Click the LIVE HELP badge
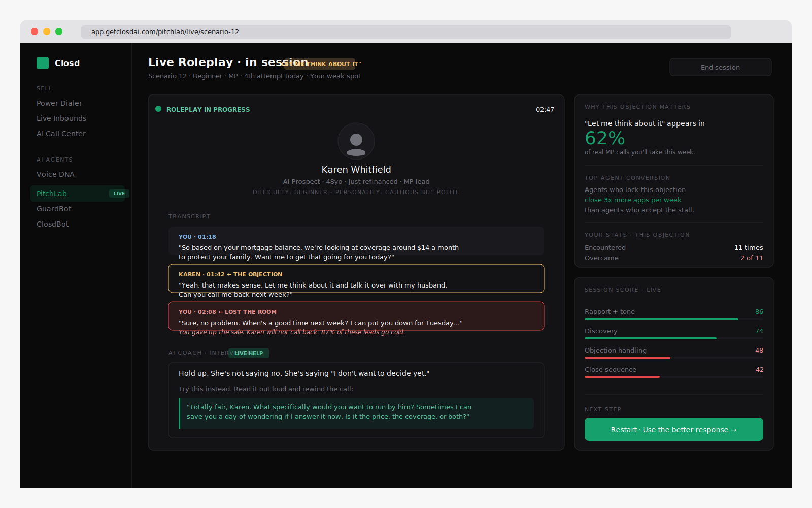 tap(249, 353)
